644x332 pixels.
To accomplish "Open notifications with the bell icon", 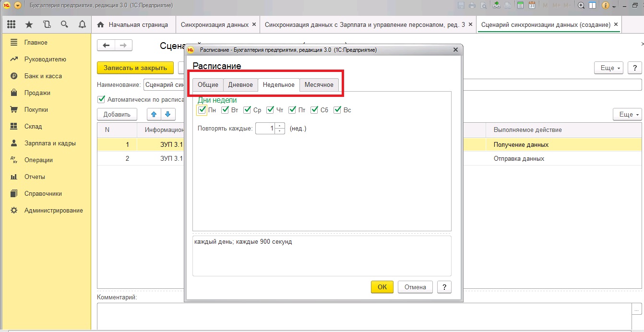I will 82,24.
